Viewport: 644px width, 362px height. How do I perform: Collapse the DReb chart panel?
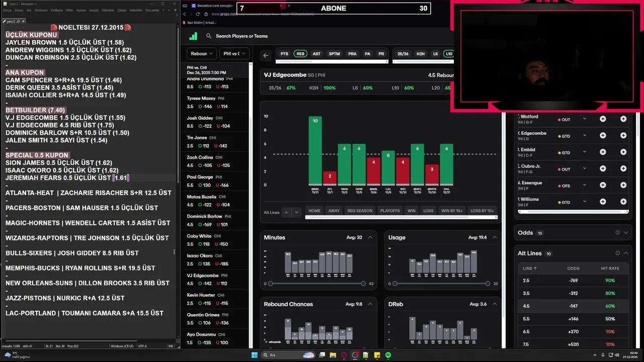click(x=495, y=304)
